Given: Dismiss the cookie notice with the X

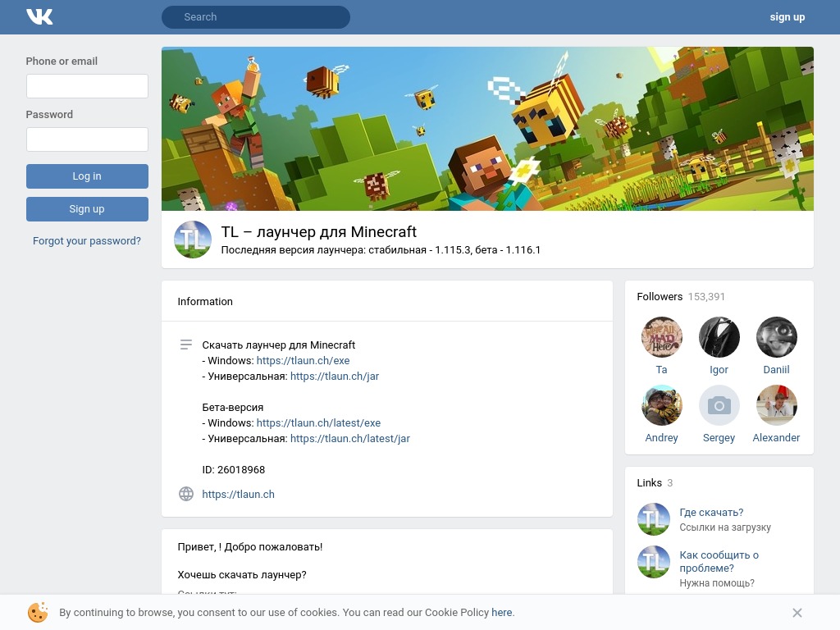Looking at the screenshot, I should [x=797, y=612].
